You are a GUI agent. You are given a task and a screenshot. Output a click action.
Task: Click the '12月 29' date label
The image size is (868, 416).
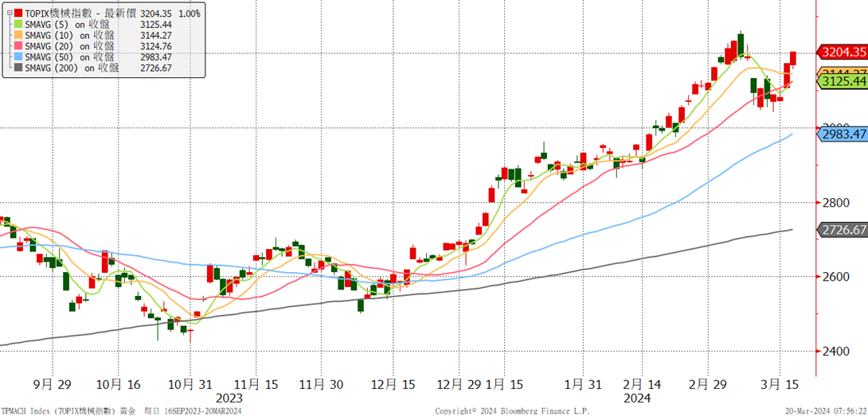[x=459, y=384]
